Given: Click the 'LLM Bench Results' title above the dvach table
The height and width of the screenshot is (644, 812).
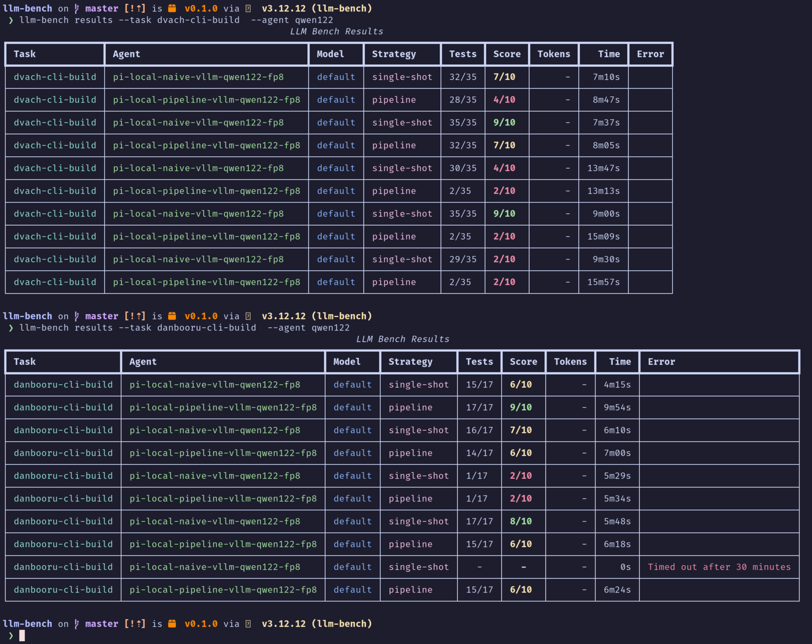Looking at the screenshot, I should coord(337,31).
